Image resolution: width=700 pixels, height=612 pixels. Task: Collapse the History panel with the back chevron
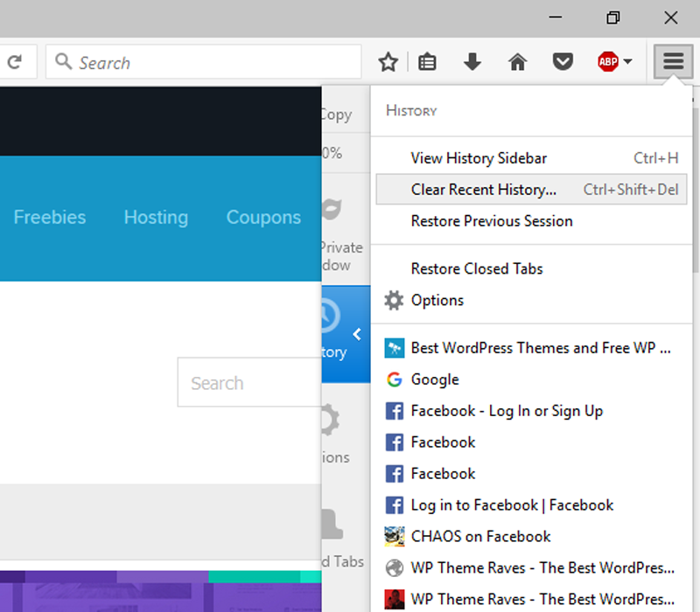coord(356,334)
